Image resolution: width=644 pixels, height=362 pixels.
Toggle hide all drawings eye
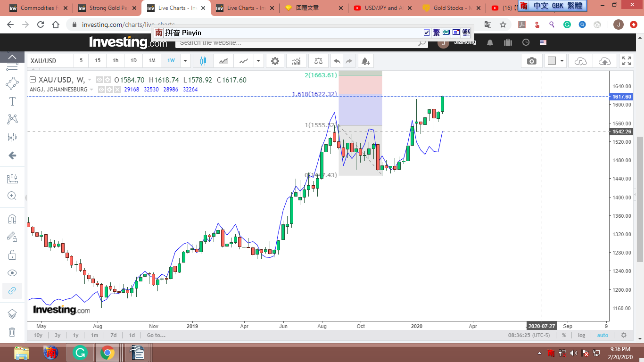pyautogui.click(x=12, y=273)
